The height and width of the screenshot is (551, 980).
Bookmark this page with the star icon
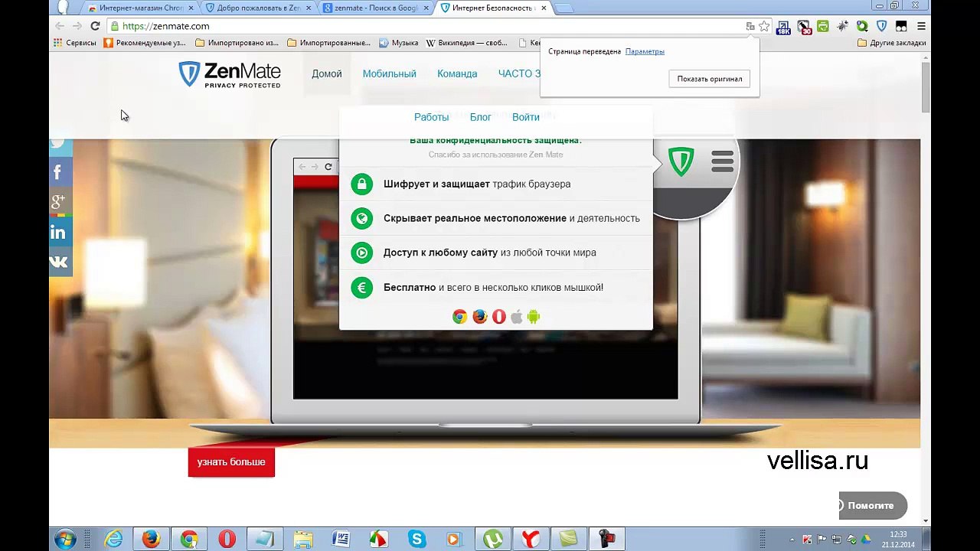764,26
